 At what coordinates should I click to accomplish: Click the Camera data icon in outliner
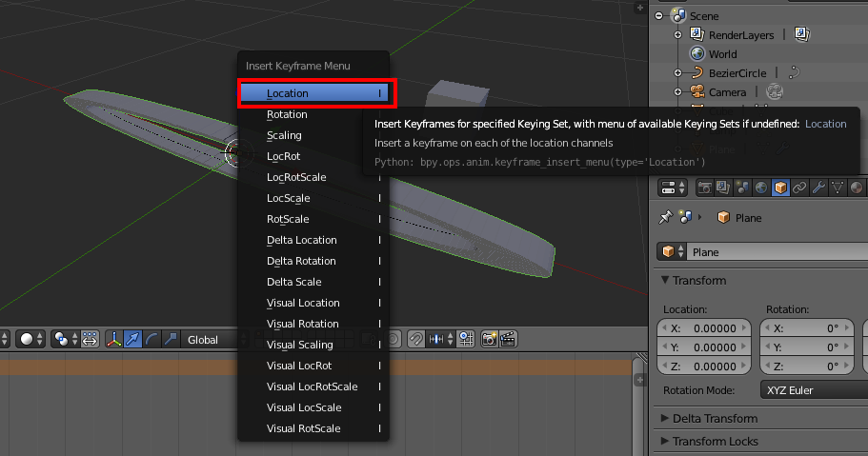pos(775,91)
